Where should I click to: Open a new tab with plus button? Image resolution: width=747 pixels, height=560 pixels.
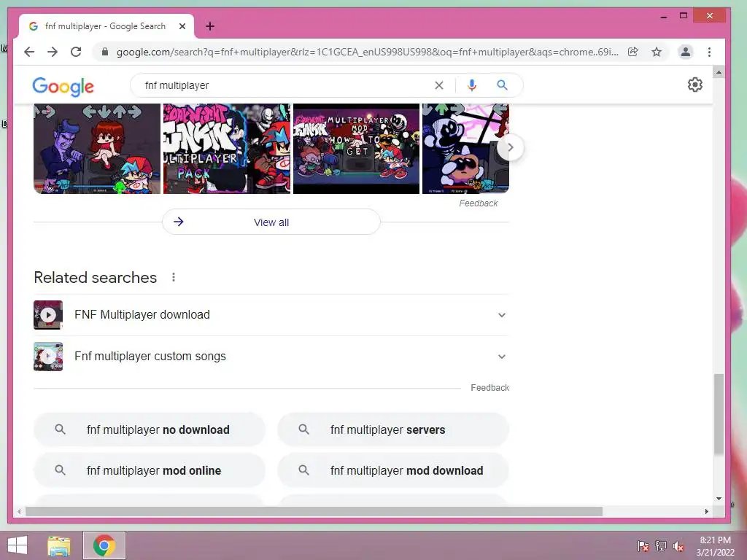pos(210,26)
